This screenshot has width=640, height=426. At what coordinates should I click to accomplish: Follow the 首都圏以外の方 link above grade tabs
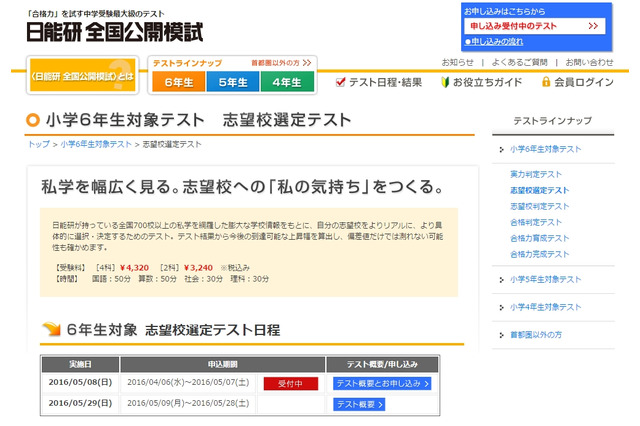point(281,63)
